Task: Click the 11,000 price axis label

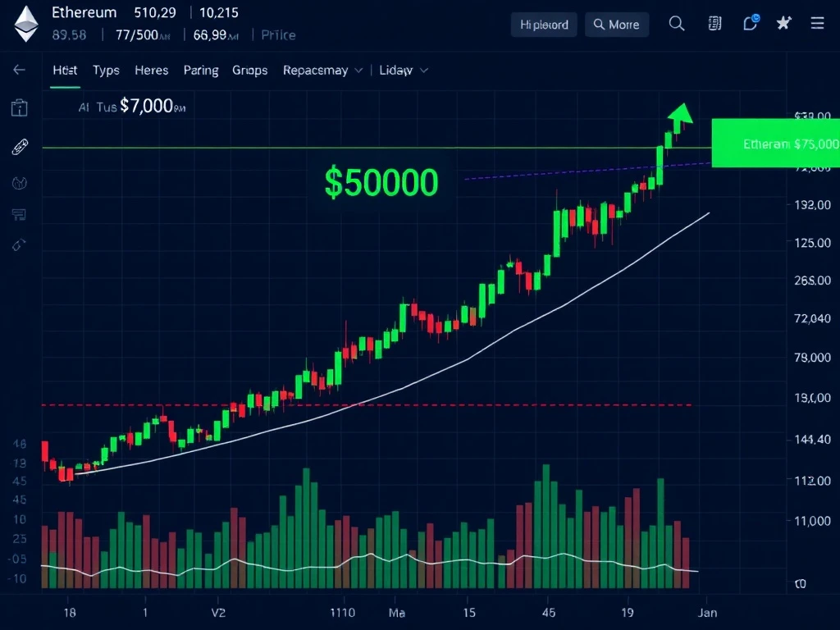Action: (x=813, y=521)
